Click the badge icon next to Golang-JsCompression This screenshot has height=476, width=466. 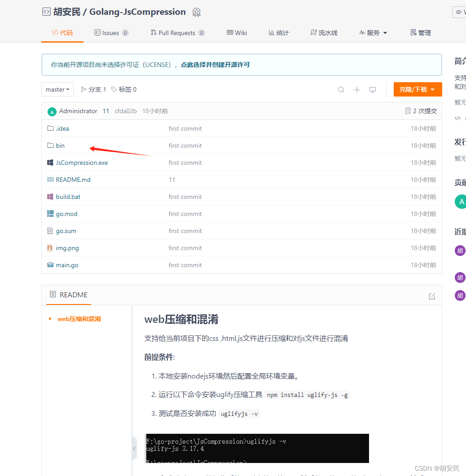point(197,12)
